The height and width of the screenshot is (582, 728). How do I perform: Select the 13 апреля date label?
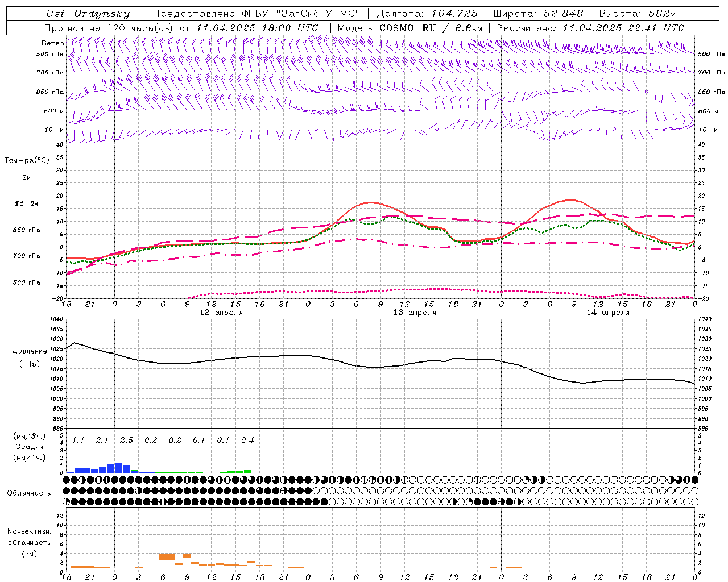pos(415,313)
